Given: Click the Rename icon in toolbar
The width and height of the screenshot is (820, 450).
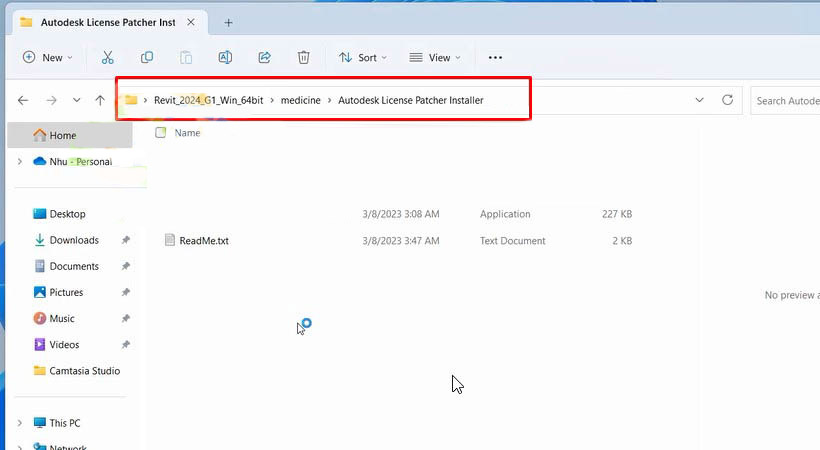Looking at the screenshot, I should pos(225,58).
